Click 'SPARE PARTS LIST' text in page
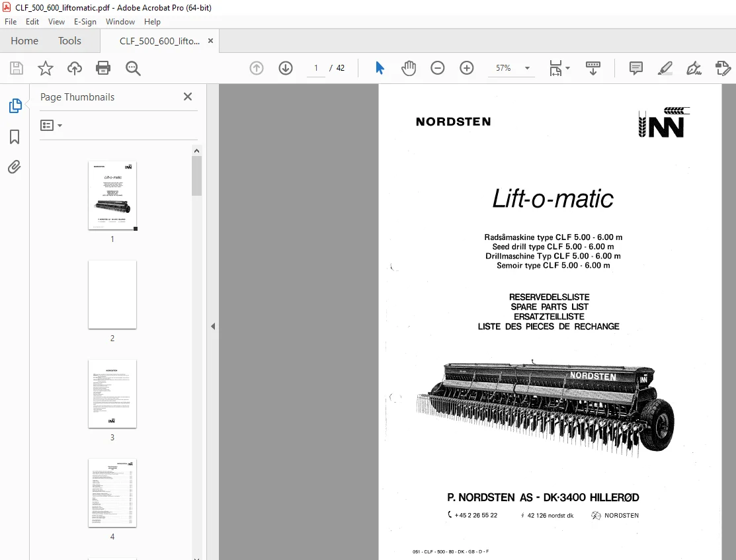The height and width of the screenshot is (560, 736). [x=549, y=307]
